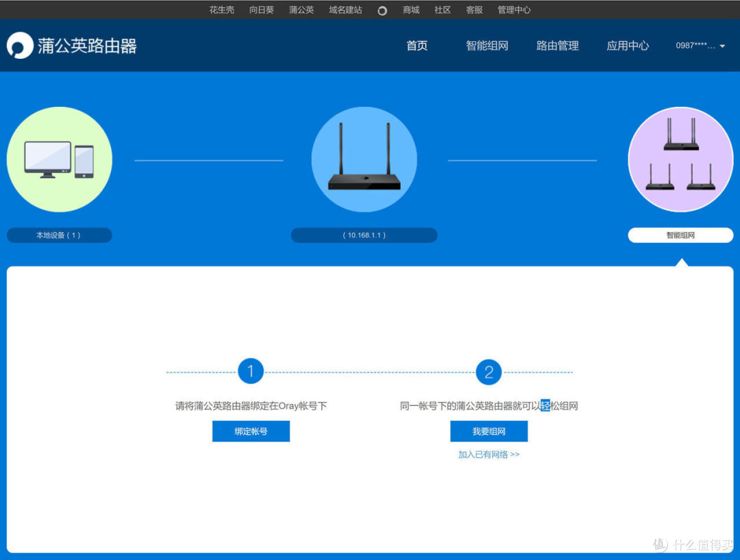Open the 0987**** account dropdown
The image size is (740, 560).
(700, 46)
